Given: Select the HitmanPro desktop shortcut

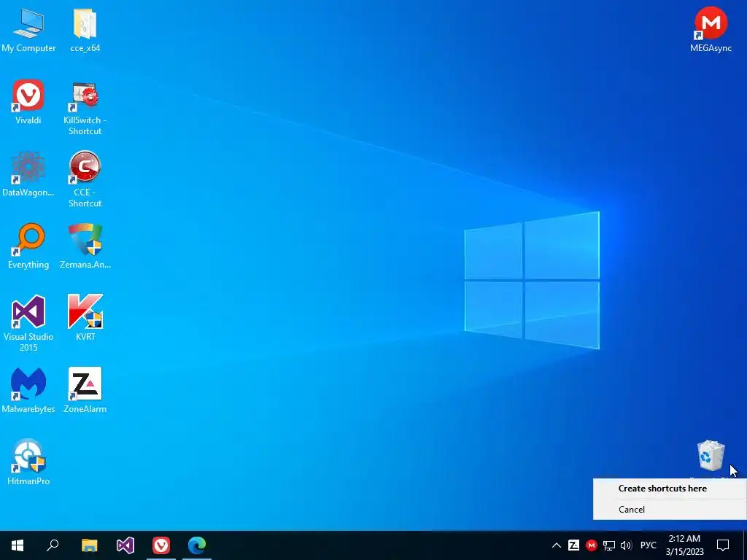Looking at the screenshot, I should click(28, 462).
